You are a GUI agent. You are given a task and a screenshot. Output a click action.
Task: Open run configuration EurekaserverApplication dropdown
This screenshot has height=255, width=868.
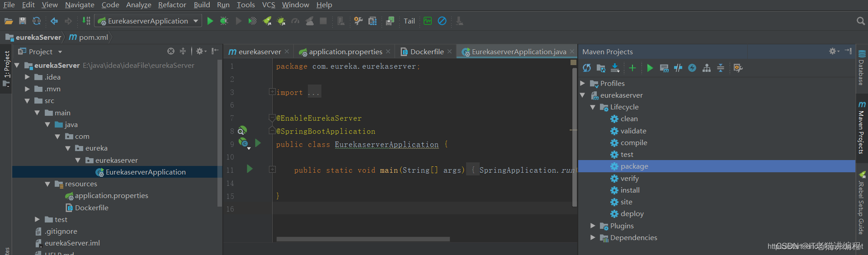click(x=195, y=21)
